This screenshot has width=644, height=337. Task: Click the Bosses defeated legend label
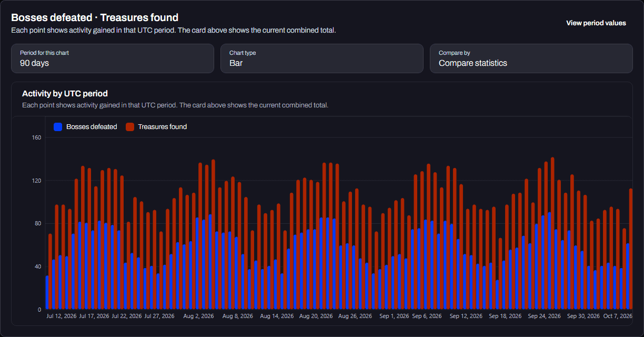(x=92, y=127)
